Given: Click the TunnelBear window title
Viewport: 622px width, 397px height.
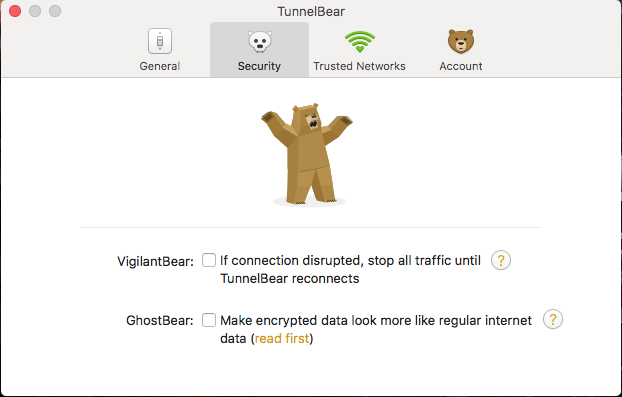Looking at the screenshot, I should [311, 12].
